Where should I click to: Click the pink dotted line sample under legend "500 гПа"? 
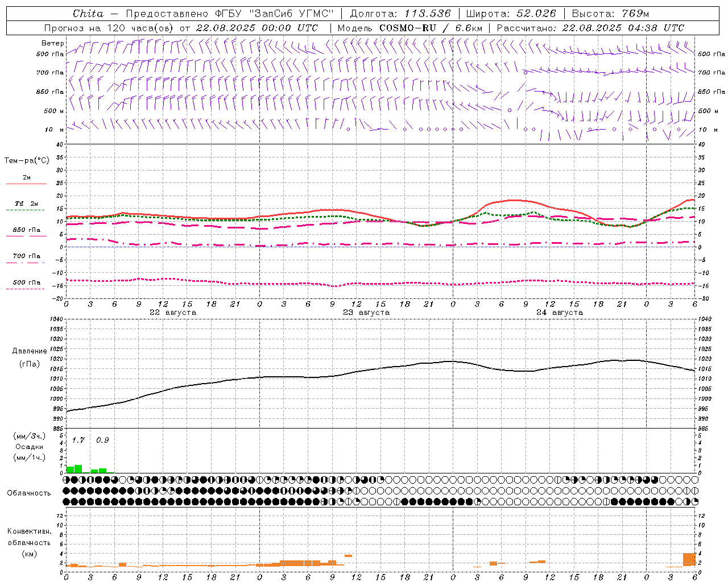point(25,289)
